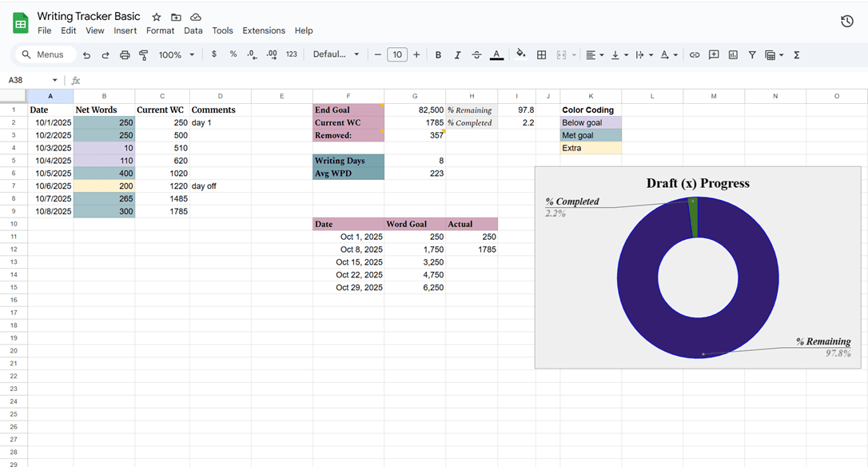Increase the font size
868x467 pixels.
click(x=416, y=55)
